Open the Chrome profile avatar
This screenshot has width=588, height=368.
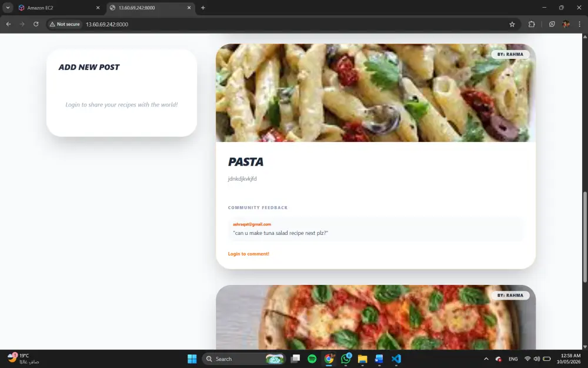[x=566, y=24]
